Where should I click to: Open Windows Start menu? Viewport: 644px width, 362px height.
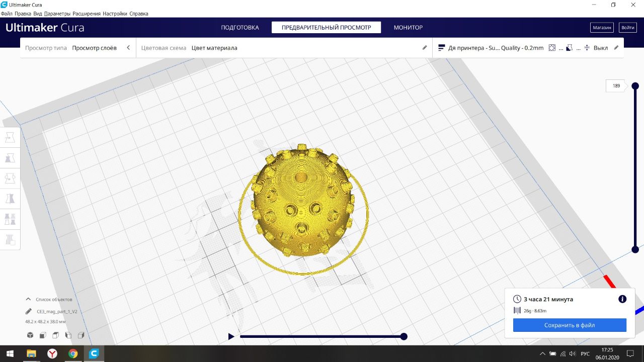[10, 353]
